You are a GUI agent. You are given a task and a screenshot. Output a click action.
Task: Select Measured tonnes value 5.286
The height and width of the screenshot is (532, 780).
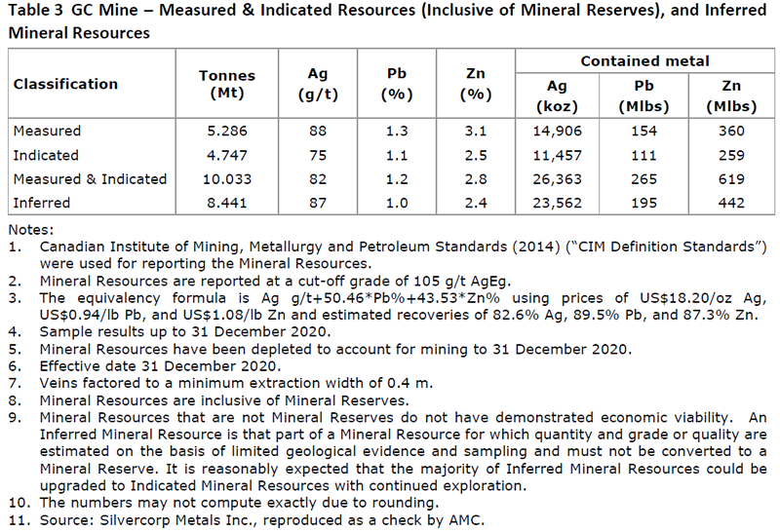(226, 131)
